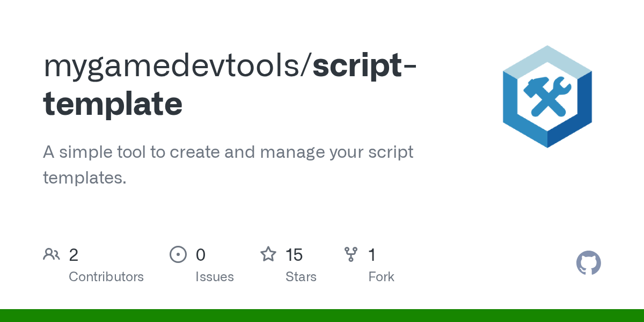This screenshot has height=322, width=644.
Task: Click the Contributors label
Action: [x=106, y=277]
